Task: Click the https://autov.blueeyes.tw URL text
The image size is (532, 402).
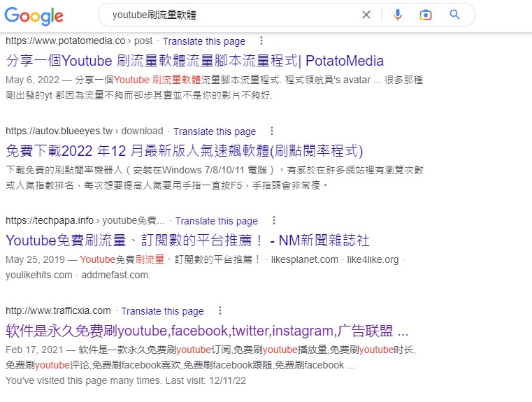Action: 59,131
